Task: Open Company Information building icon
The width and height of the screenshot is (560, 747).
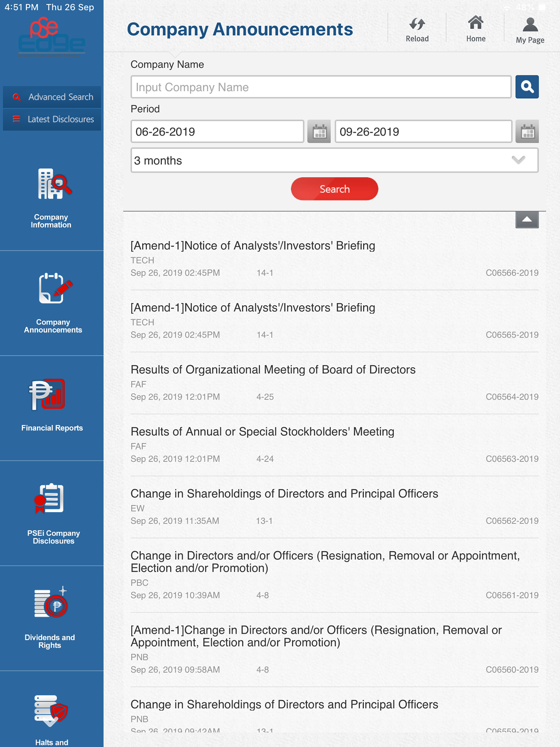Action: coord(54,184)
